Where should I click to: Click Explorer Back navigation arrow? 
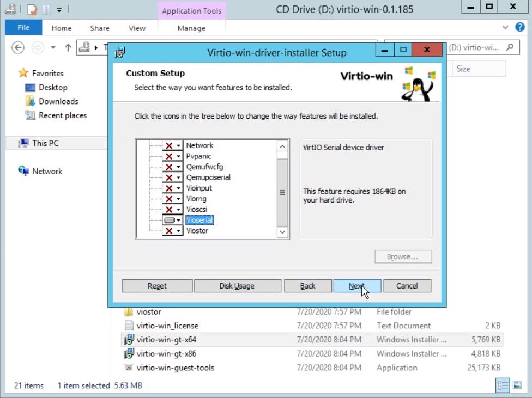pyautogui.click(x=18, y=47)
